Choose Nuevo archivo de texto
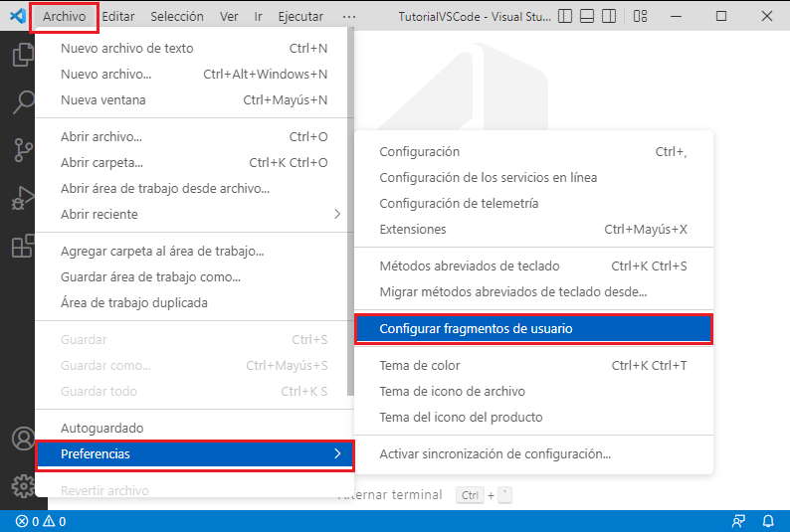The width and height of the screenshot is (790, 532). point(194,49)
